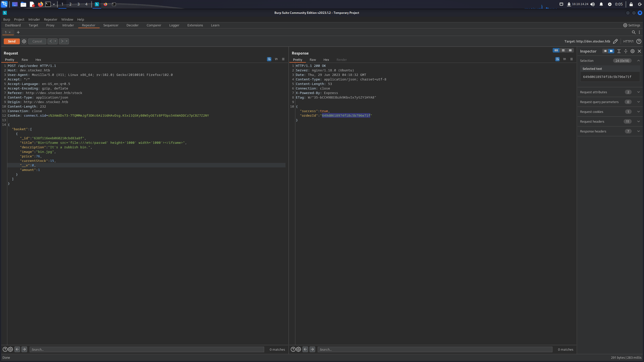Go to next Response search match
644x362 pixels.
[x=312, y=349]
